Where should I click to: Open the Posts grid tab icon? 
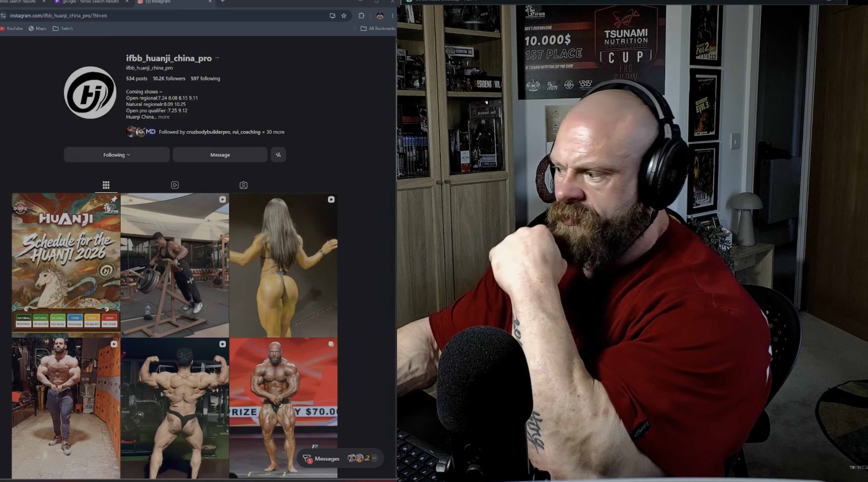106,185
